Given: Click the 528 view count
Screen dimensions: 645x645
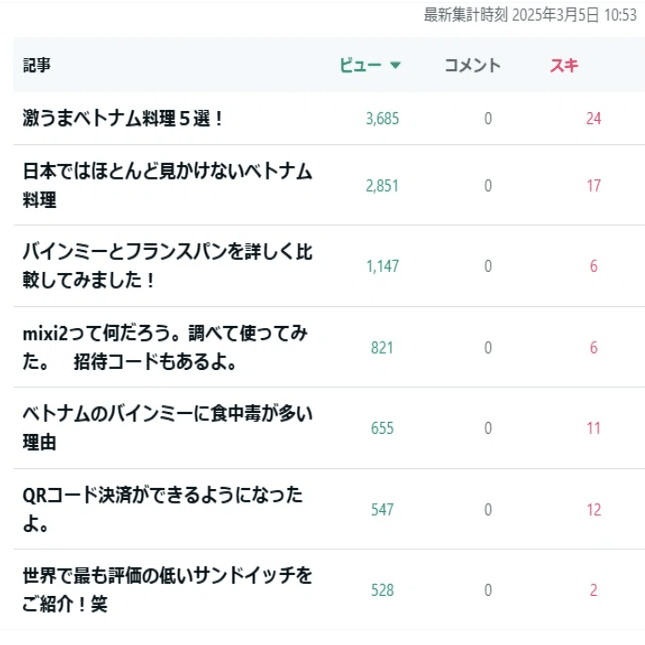Looking at the screenshot, I should click(382, 590).
